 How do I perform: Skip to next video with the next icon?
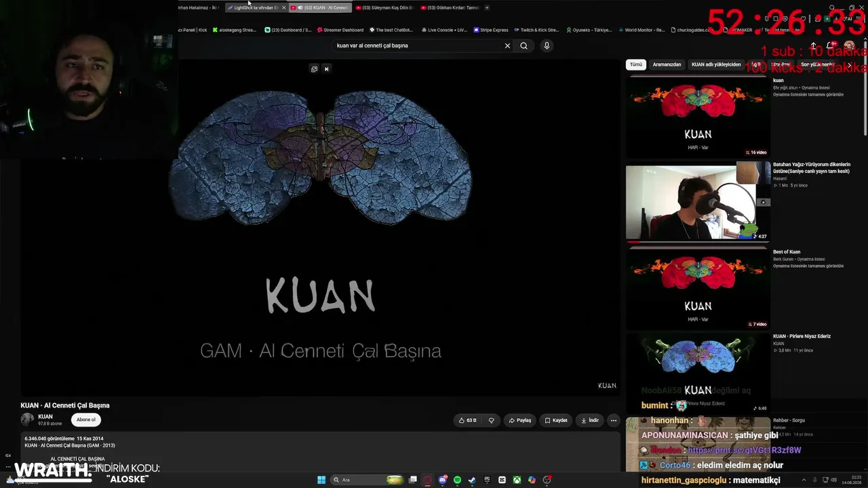coord(326,68)
